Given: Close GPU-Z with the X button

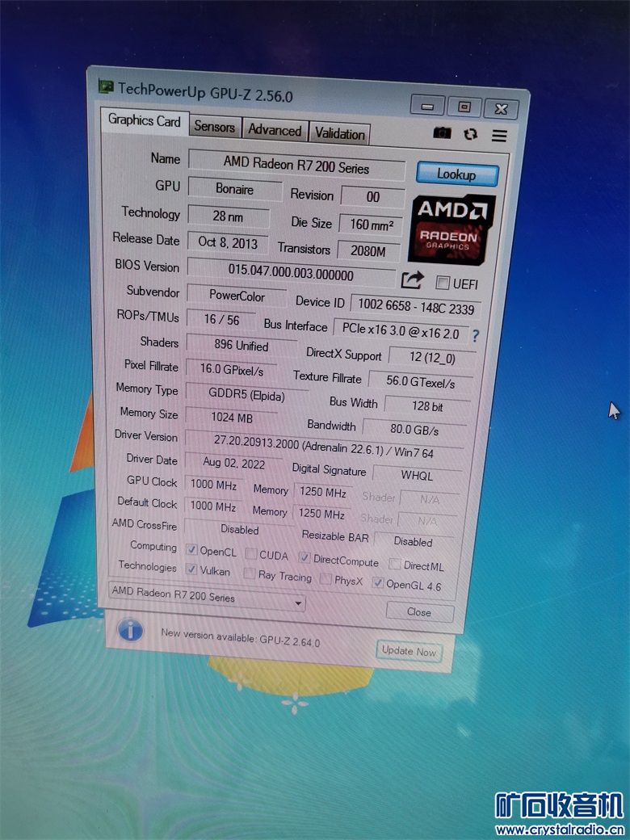Looking at the screenshot, I should tap(501, 109).
